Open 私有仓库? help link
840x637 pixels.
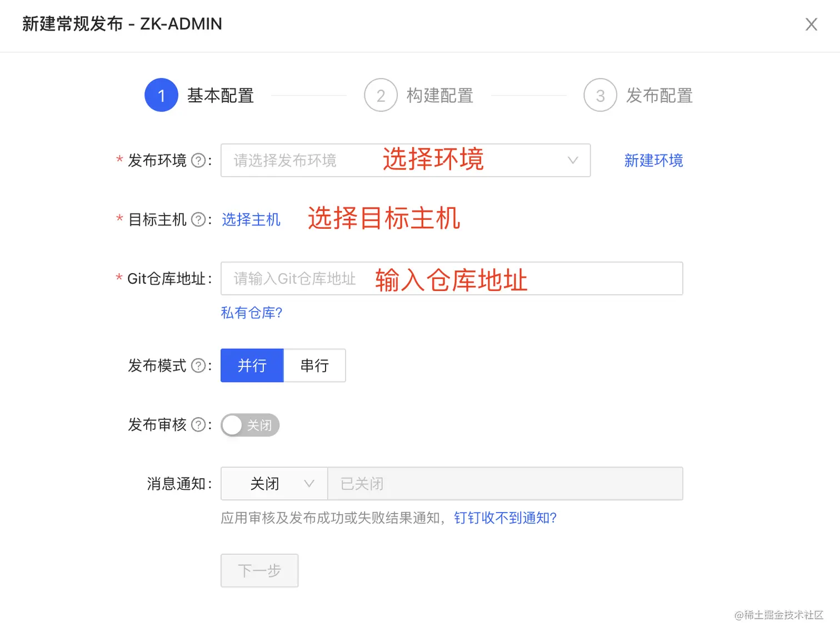[252, 313]
